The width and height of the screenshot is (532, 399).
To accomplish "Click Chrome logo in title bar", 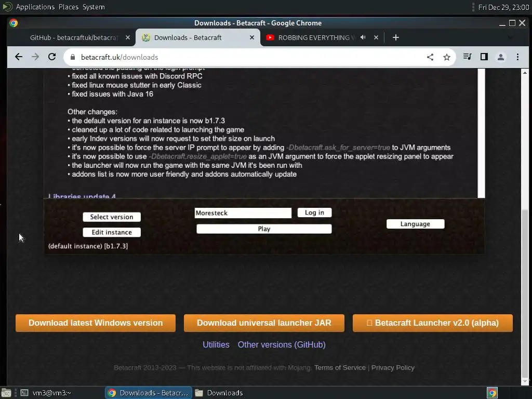I will [14, 23].
